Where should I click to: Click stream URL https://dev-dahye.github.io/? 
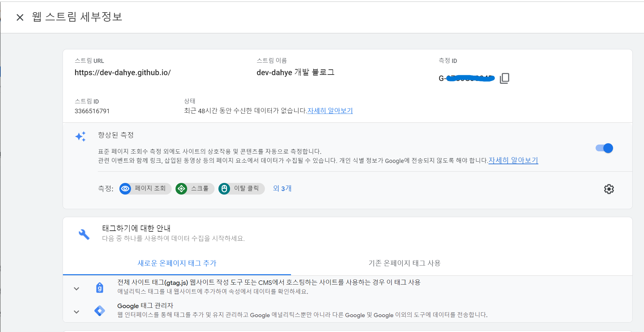click(x=123, y=73)
